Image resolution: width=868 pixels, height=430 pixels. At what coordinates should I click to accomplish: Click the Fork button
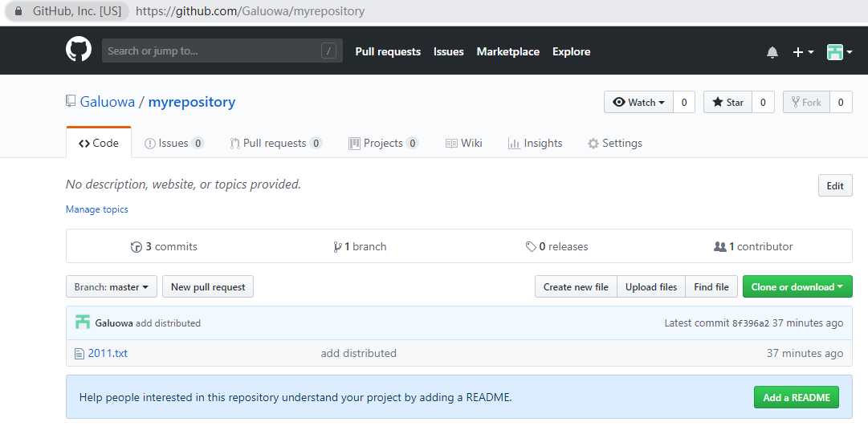pyautogui.click(x=806, y=103)
